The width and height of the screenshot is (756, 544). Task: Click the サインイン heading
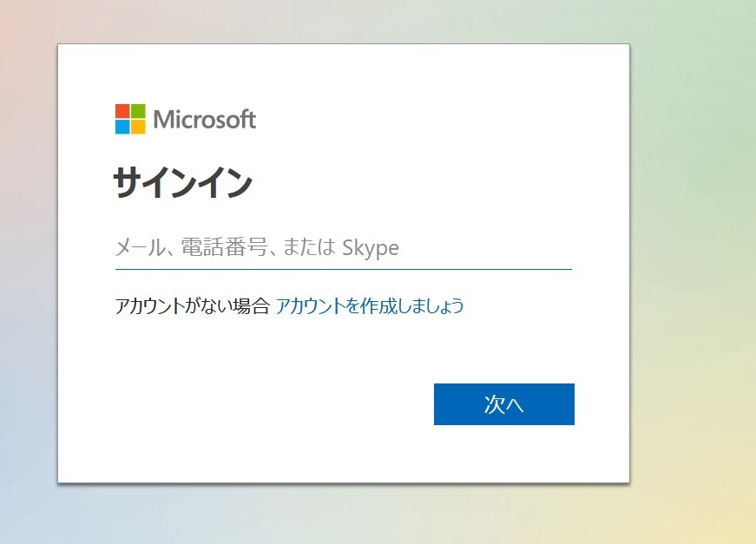[183, 184]
